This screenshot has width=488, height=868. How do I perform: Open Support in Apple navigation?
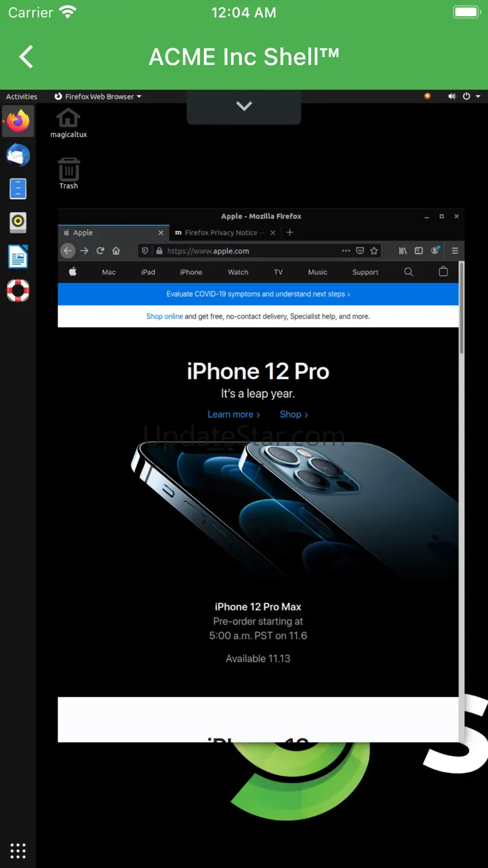point(365,272)
